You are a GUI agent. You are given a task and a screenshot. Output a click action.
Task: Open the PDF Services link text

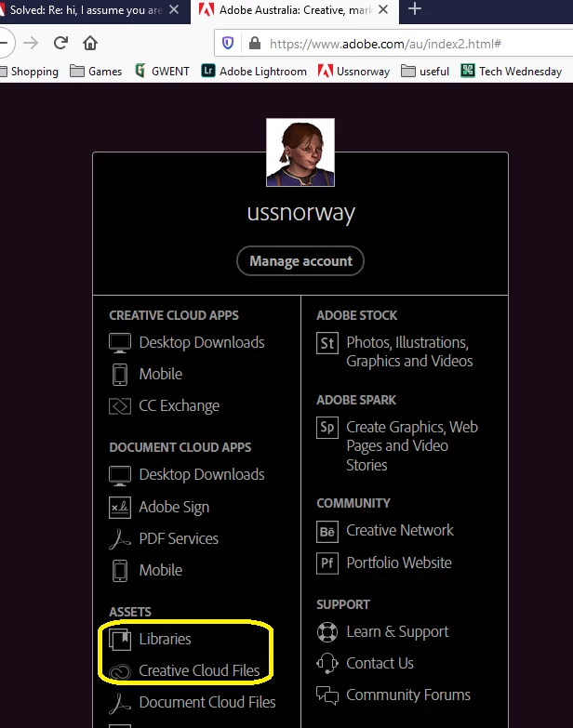(x=179, y=538)
